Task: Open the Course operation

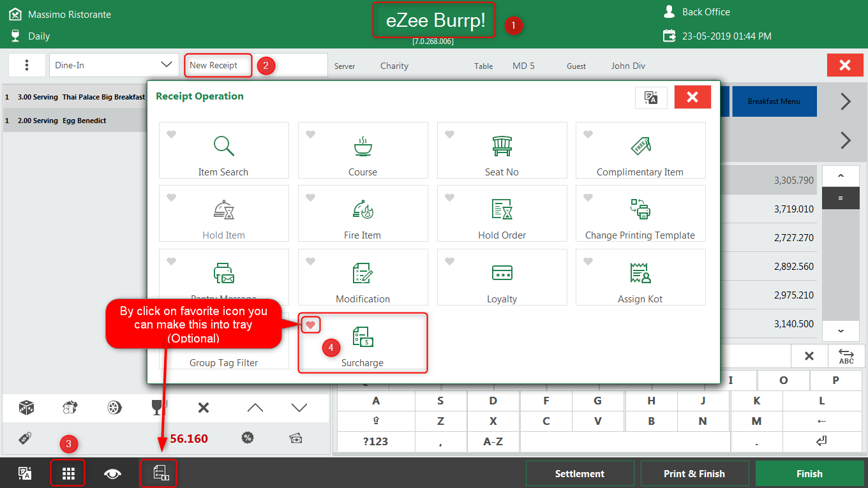Action: (x=363, y=151)
